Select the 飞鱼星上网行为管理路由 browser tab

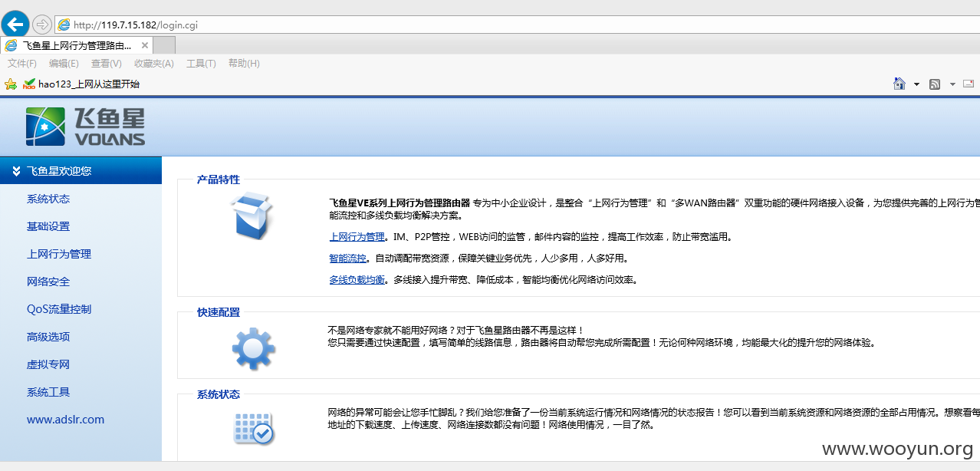pos(77,45)
